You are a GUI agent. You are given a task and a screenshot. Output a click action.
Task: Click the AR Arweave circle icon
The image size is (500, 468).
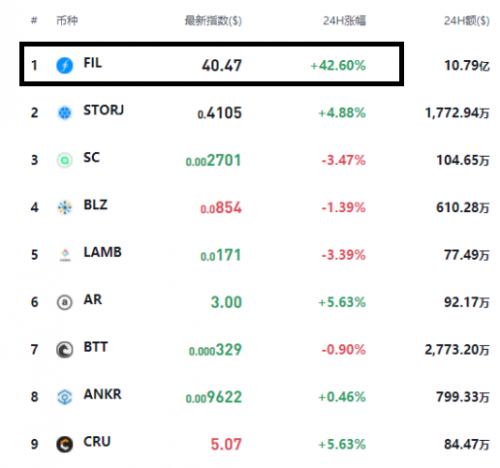point(64,302)
